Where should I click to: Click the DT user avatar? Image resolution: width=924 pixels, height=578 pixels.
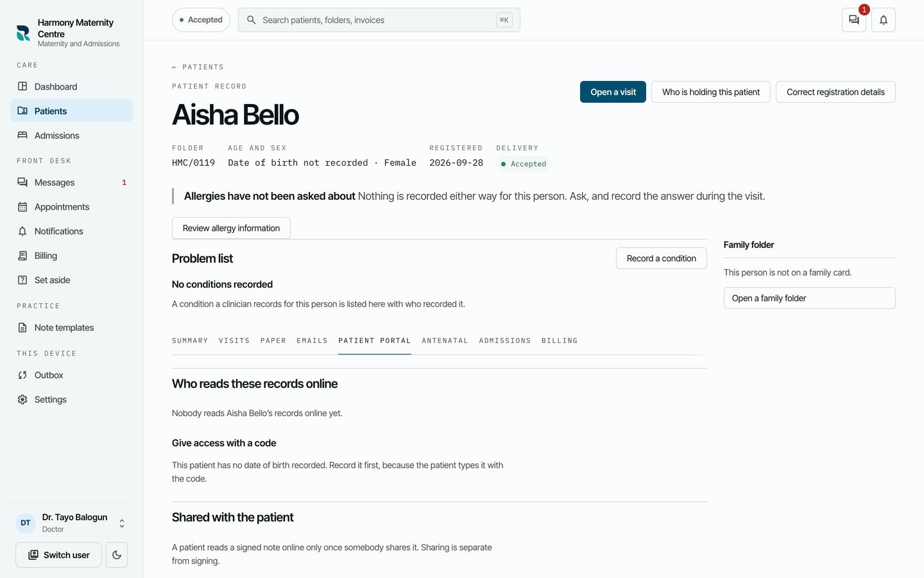[26, 523]
